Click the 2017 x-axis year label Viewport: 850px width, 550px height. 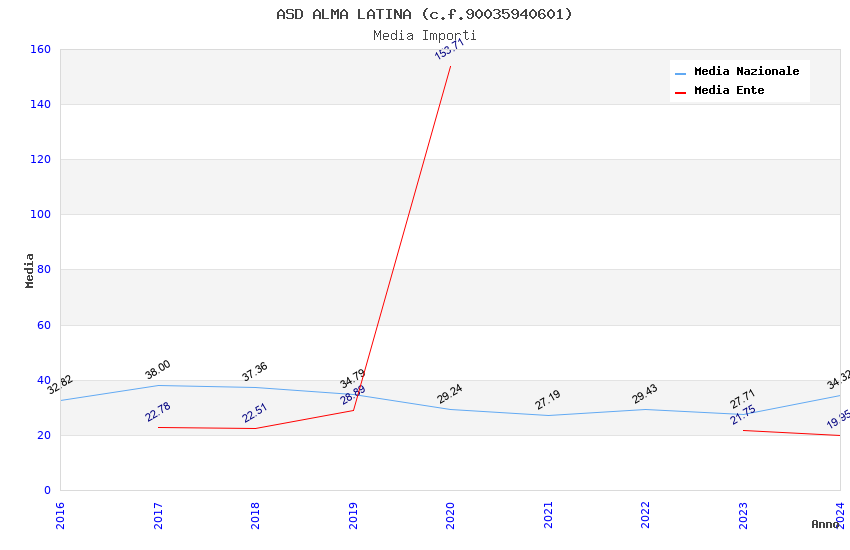pos(158,515)
